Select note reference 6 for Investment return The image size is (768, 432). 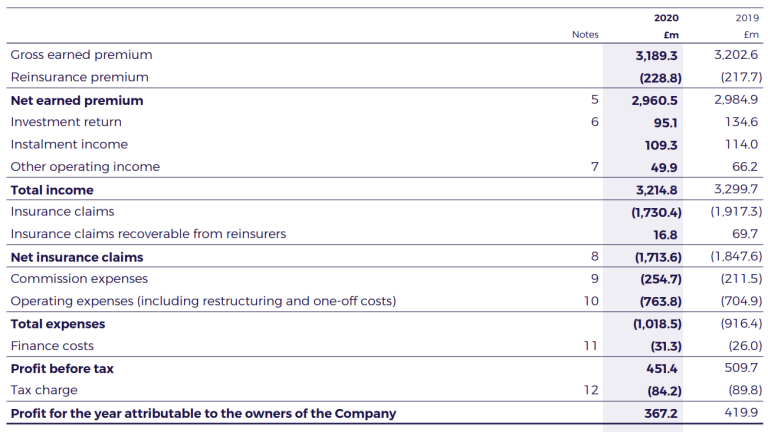[x=594, y=122]
